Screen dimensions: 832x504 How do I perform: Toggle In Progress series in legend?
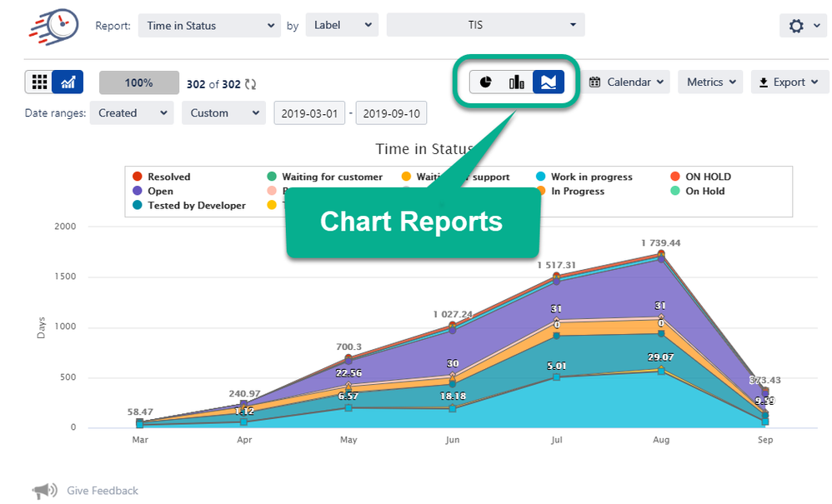point(570,191)
